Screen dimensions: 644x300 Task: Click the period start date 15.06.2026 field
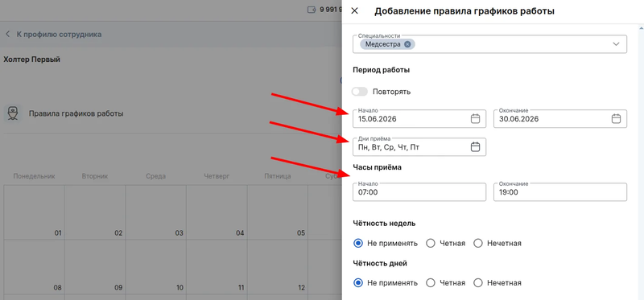click(x=419, y=118)
